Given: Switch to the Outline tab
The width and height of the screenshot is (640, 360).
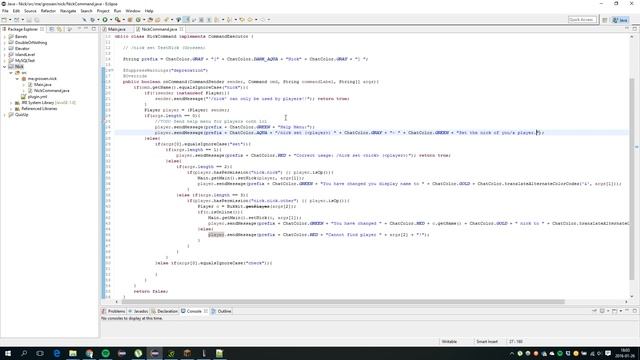Looking at the screenshot, I should (x=222, y=311).
